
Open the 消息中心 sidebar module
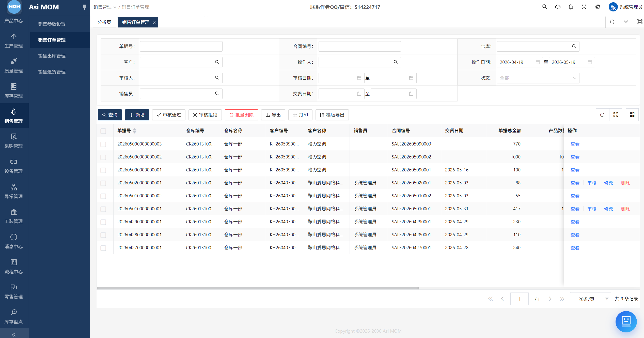coord(14,241)
